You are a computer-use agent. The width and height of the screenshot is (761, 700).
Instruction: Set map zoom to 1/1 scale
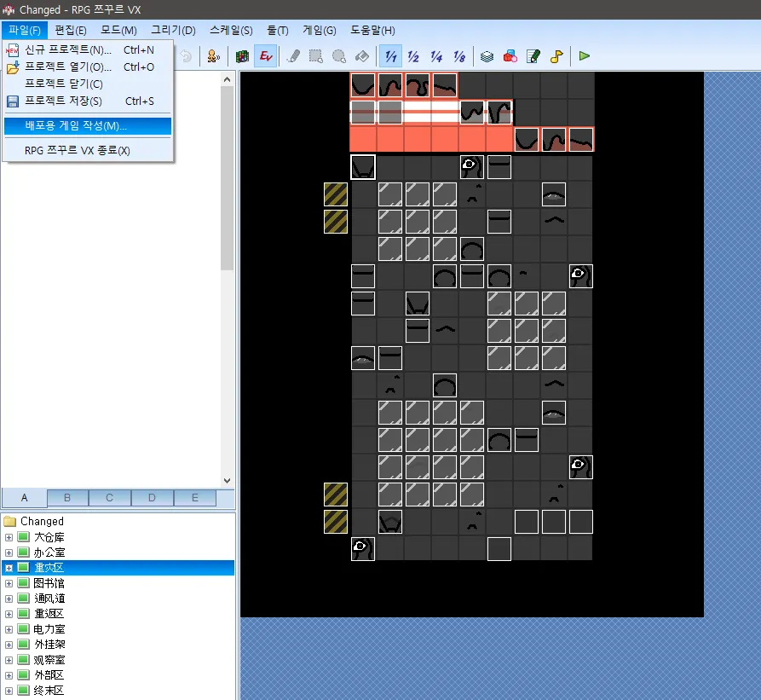click(390, 56)
